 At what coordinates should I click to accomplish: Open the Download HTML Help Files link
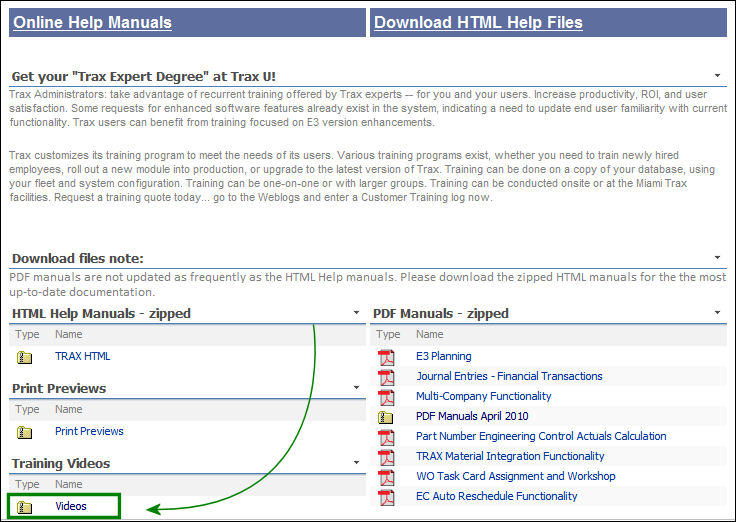[478, 22]
